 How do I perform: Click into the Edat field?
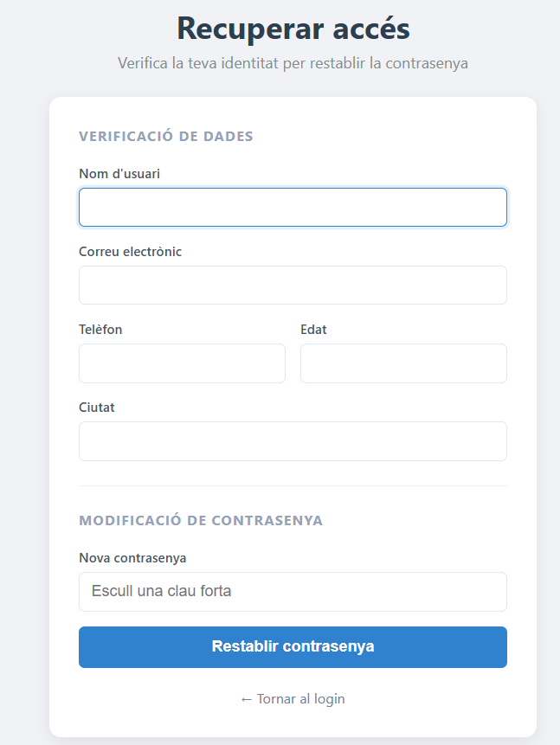pos(403,363)
